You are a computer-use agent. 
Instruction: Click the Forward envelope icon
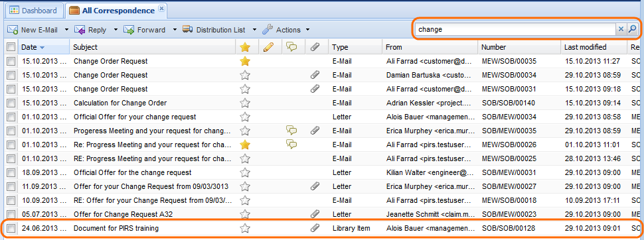[x=129, y=30]
